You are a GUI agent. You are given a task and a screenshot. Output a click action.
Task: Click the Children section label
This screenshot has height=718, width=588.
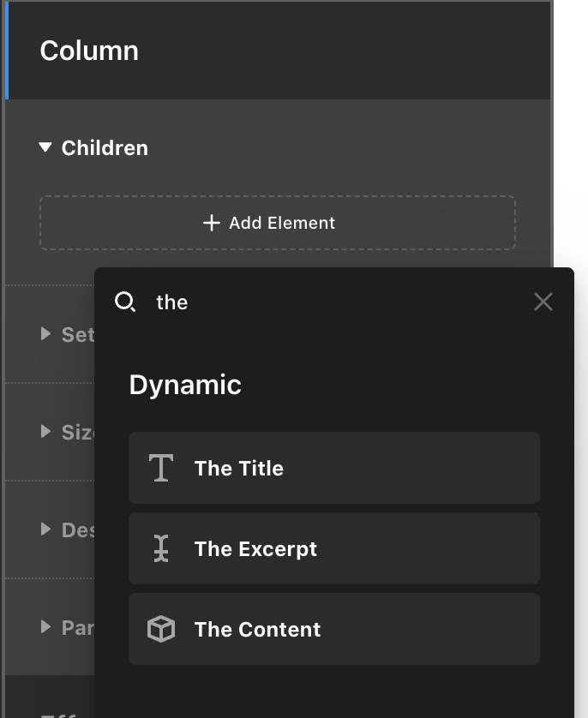tap(105, 148)
